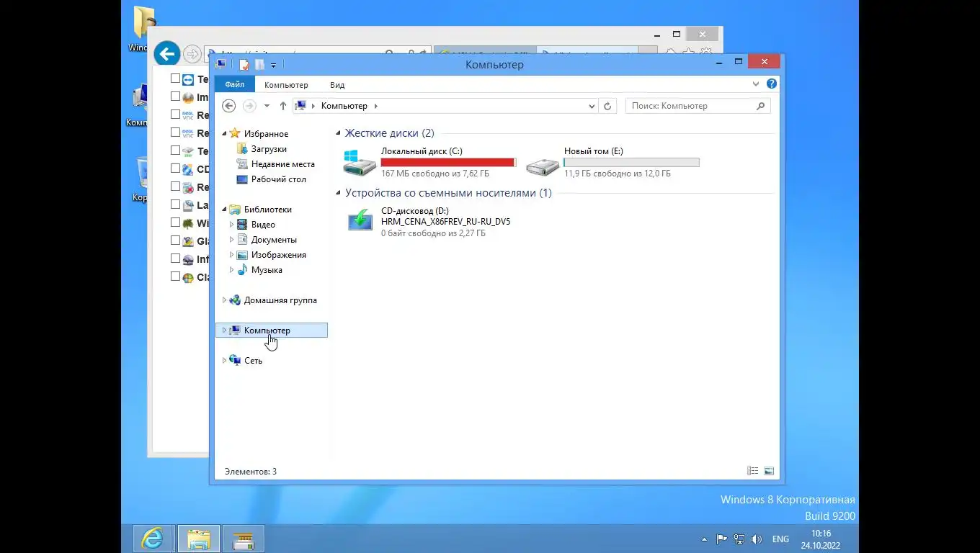Viewport: 980px width, 553px height.
Task: Open the Компьютер ribbon tab
Action: tap(286, 85)
